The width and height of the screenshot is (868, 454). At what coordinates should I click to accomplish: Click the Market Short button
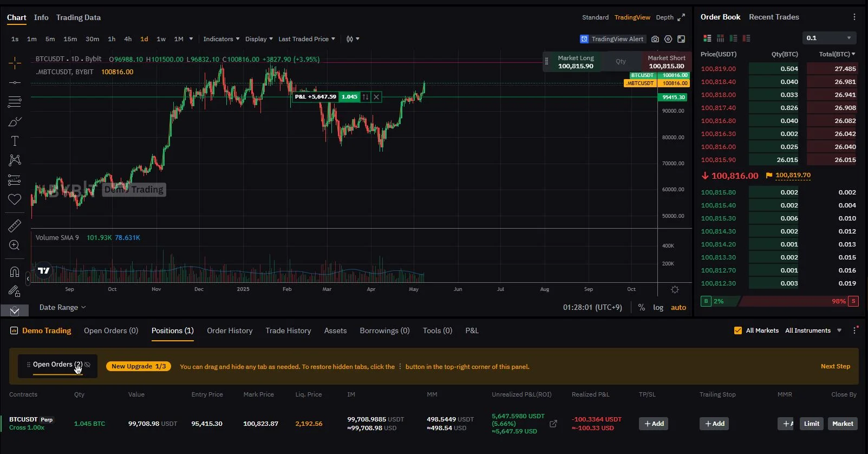(x=667, y=62)
